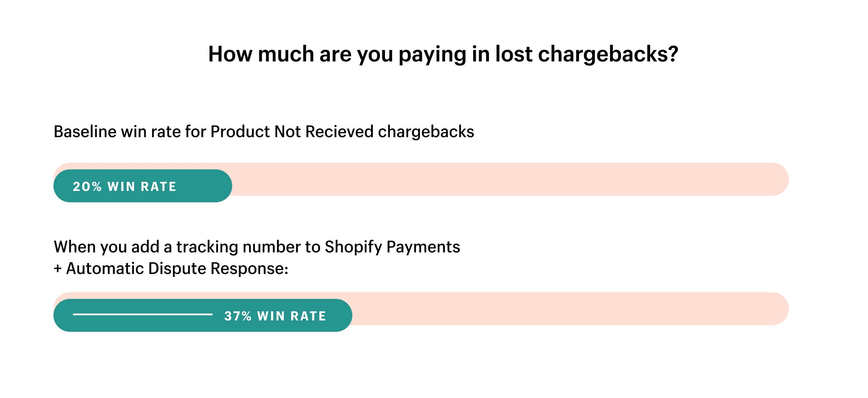Click the plus sign before Automatic Dispute Response
The width and height of the screenshot is (868, 398).
click(x=58, y=269)
